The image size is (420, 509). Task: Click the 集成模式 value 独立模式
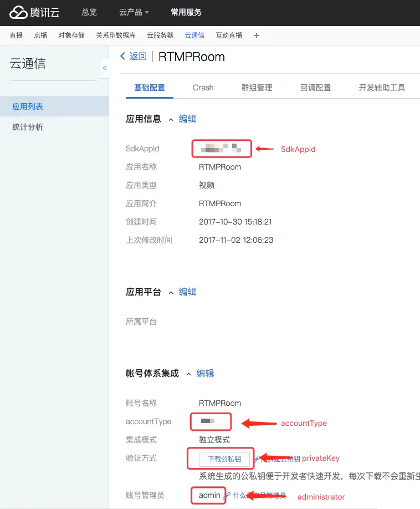click(214, 440)
